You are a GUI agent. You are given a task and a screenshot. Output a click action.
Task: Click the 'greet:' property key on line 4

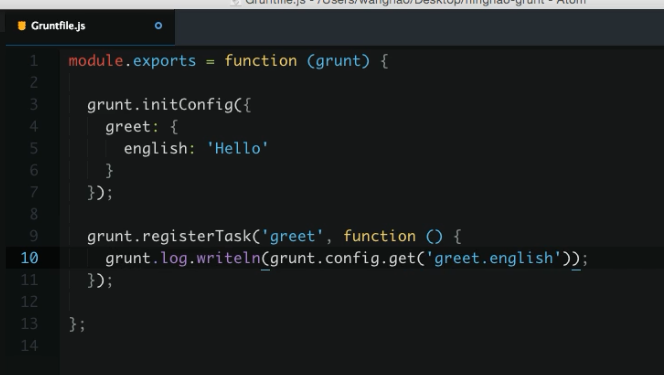click(x=132, y=127)
